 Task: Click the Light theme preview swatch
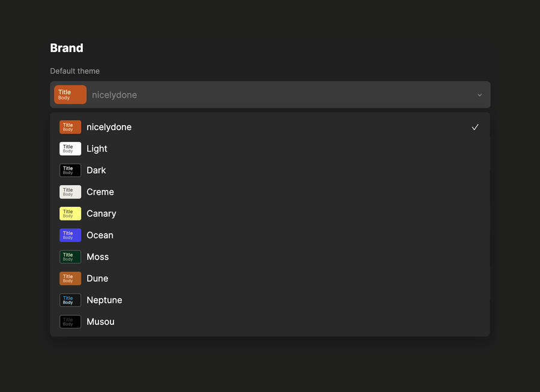pyautogui.click(x=70, y=149)
